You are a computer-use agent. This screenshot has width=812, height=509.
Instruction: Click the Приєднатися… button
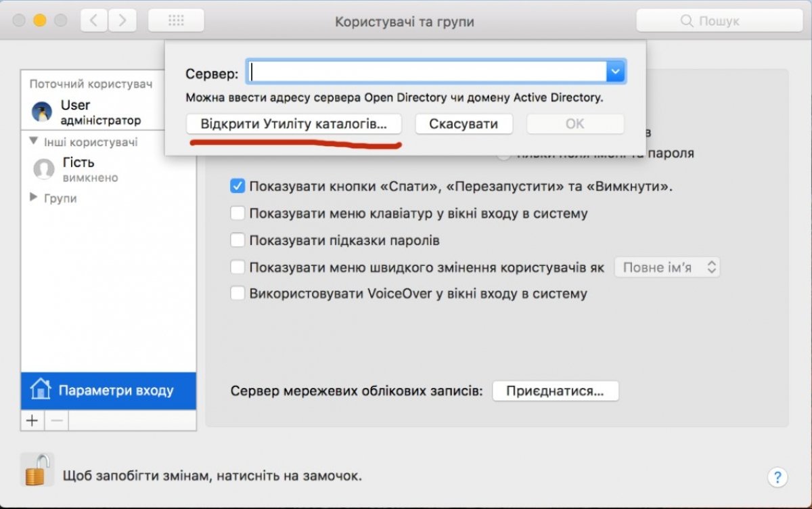coord(555,391)
